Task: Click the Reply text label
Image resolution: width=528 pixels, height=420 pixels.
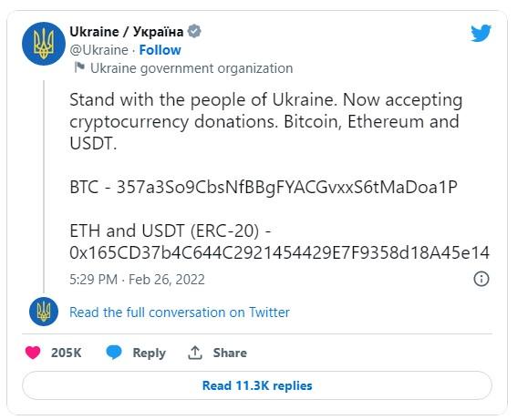Action: [150, 353]
